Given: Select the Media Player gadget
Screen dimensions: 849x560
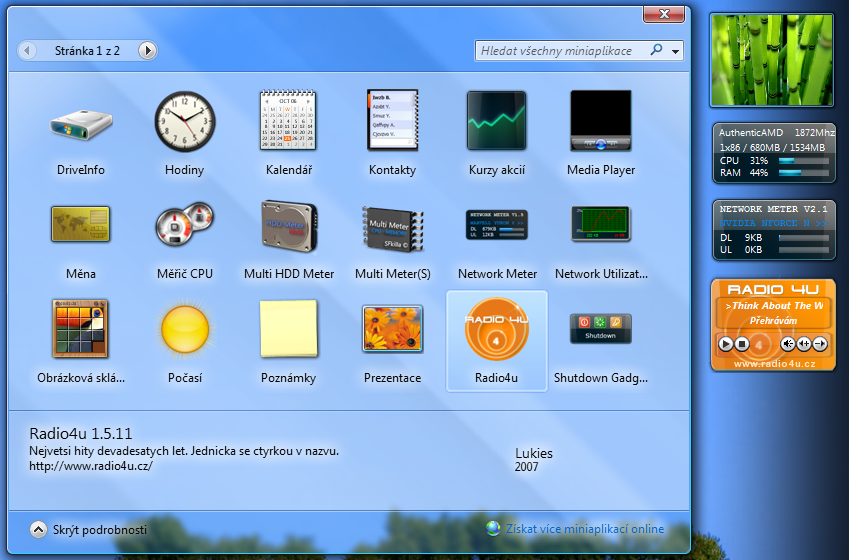Looking at the screenshot, I should point(600,122).
